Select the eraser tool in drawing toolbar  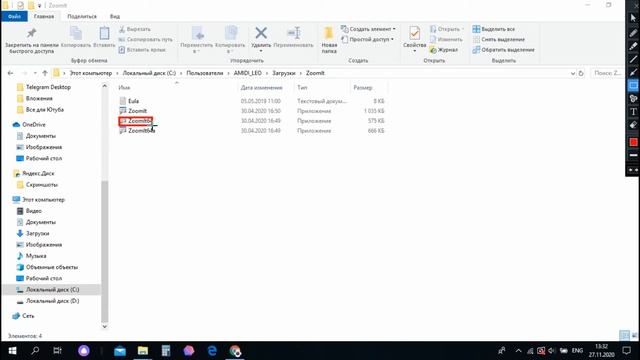click(x=633, y=125)
